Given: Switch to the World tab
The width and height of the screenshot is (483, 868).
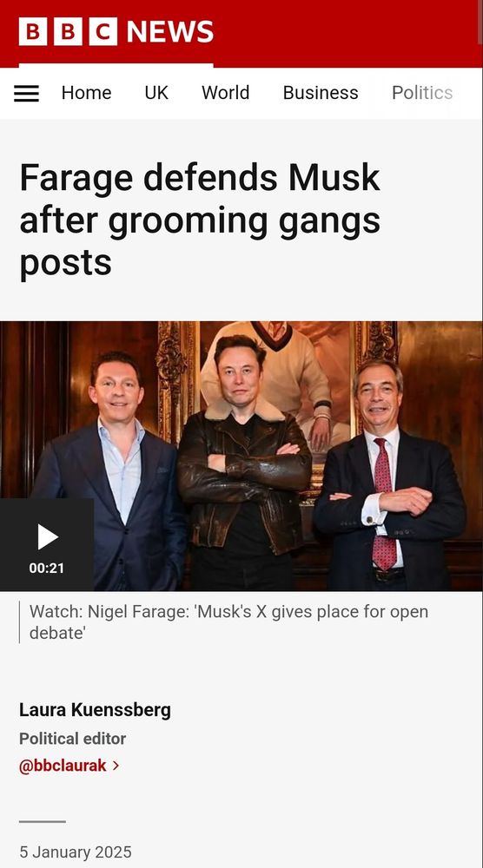Looking at the screenshot, I should [226, 93].
